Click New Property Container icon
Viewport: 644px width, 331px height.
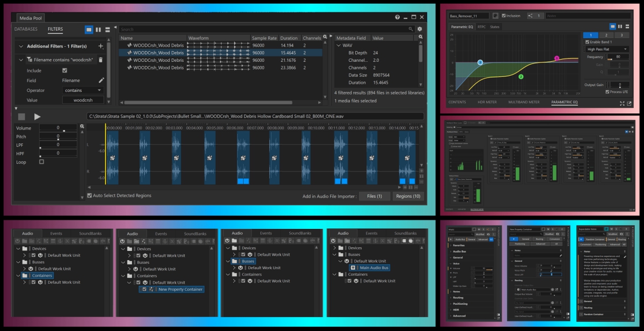pyautogui.click(x=151, y=289)
